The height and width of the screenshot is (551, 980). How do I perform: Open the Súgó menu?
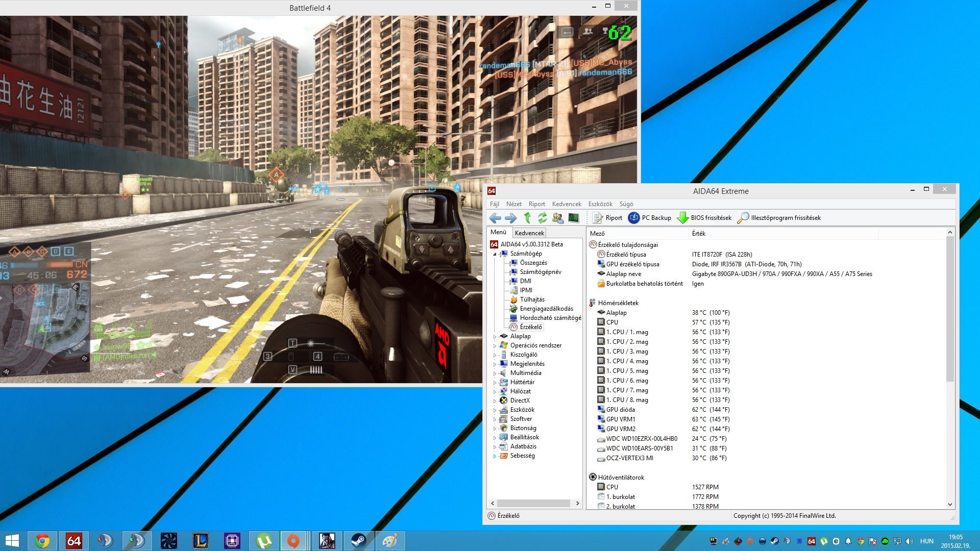626,204
